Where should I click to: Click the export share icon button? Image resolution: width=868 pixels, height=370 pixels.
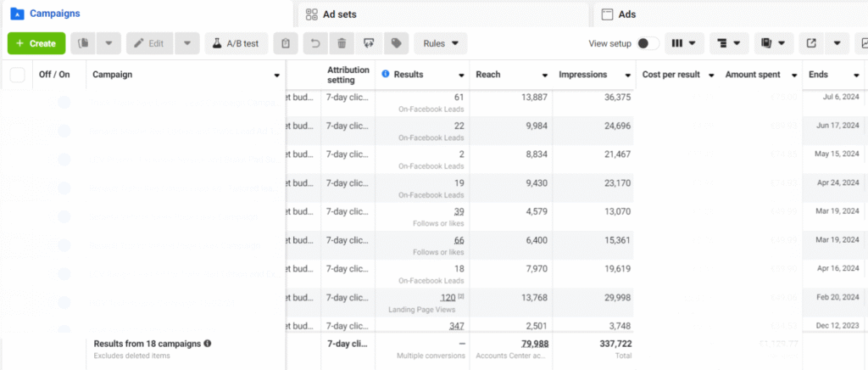811,43
